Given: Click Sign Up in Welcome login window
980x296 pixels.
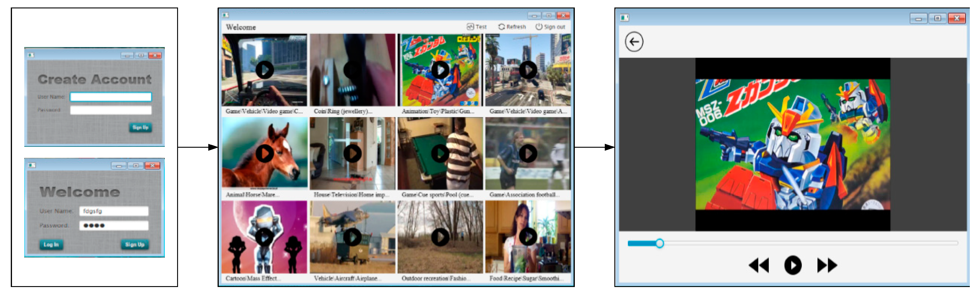Looking at the screenshot, I should click(x=135, y=245).
